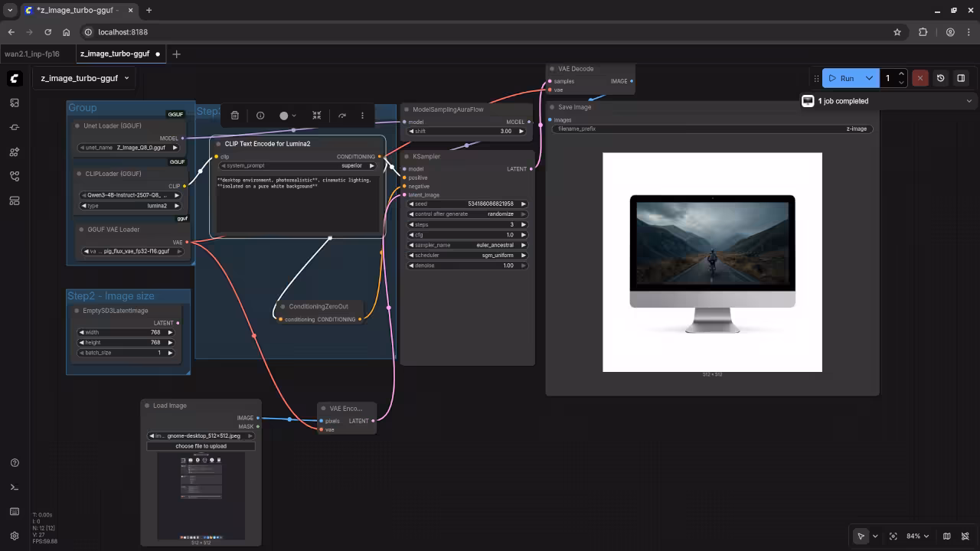Open the console terminal icon in the left sidebar
The width and height of the screenshot is (980, 551).
[15, 487]
